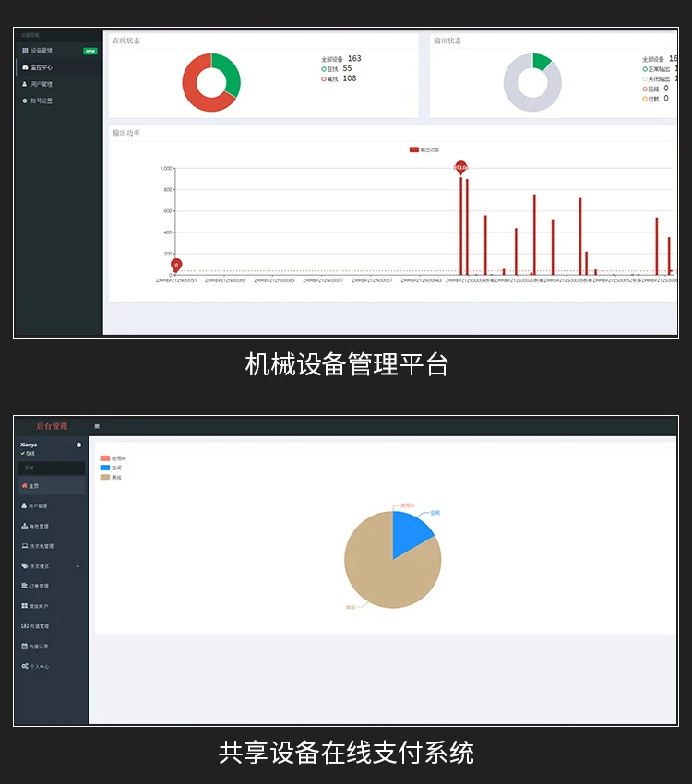Open 充值管理 via its money icon
Image resolution: width=692 pixels, height=784 pixels.
click(x=25, y=626)
